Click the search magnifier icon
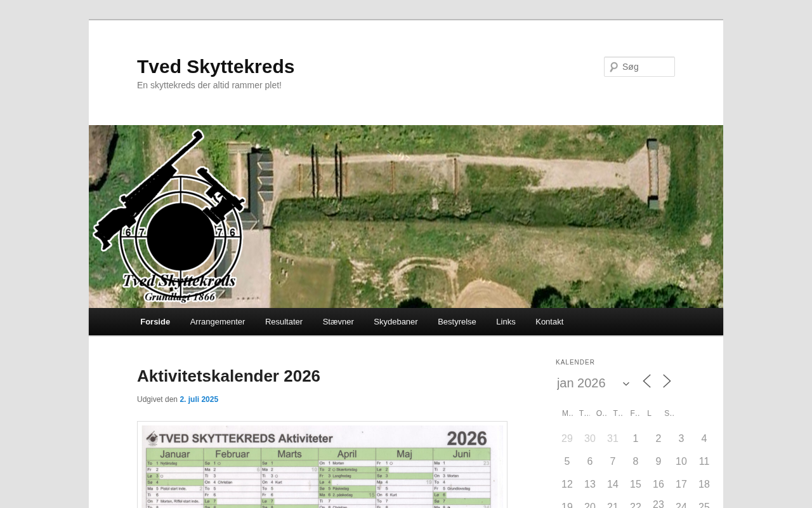 pos(613,67)
